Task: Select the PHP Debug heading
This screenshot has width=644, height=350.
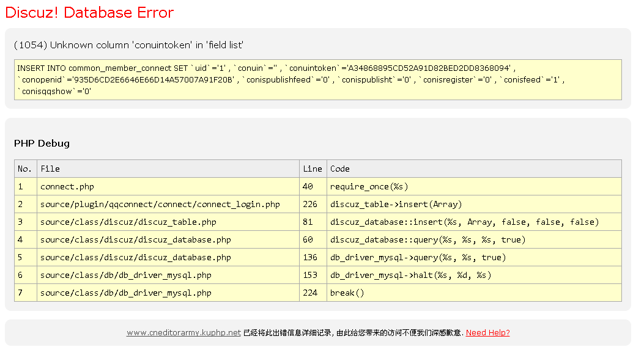Action: click(x=42, y=143)
